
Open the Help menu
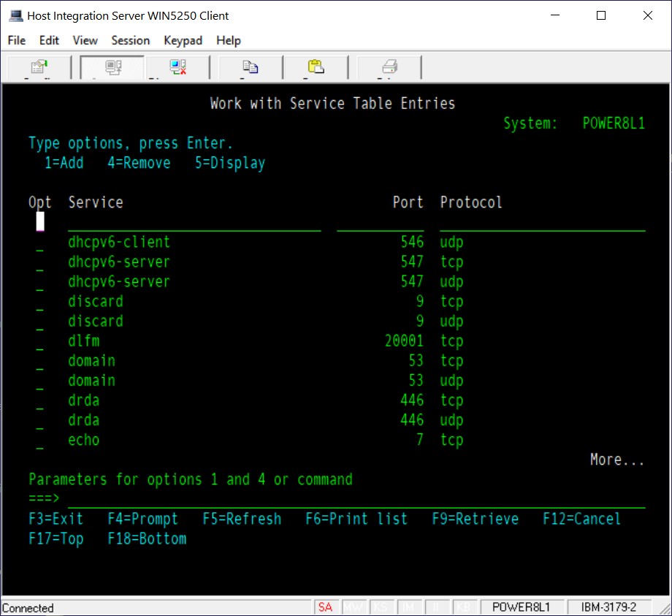pyautogui.click(x=228, y=40)
